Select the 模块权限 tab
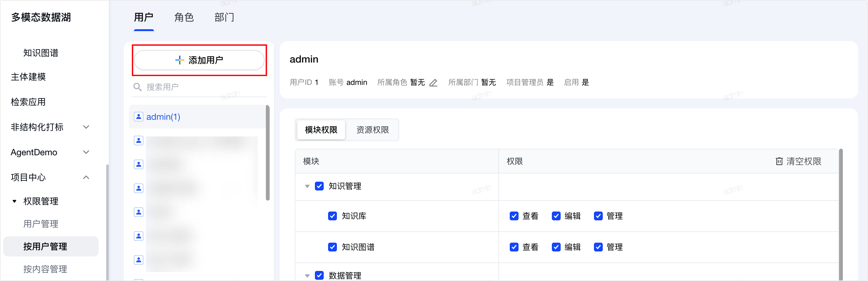The height and width of the screenshot is (281, 868). coord(321,130)
